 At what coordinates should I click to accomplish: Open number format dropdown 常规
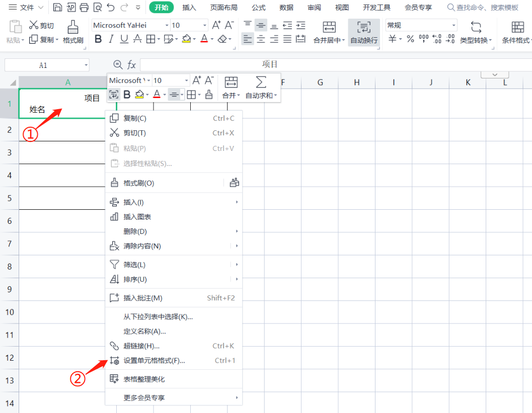[x=453, y=26]
